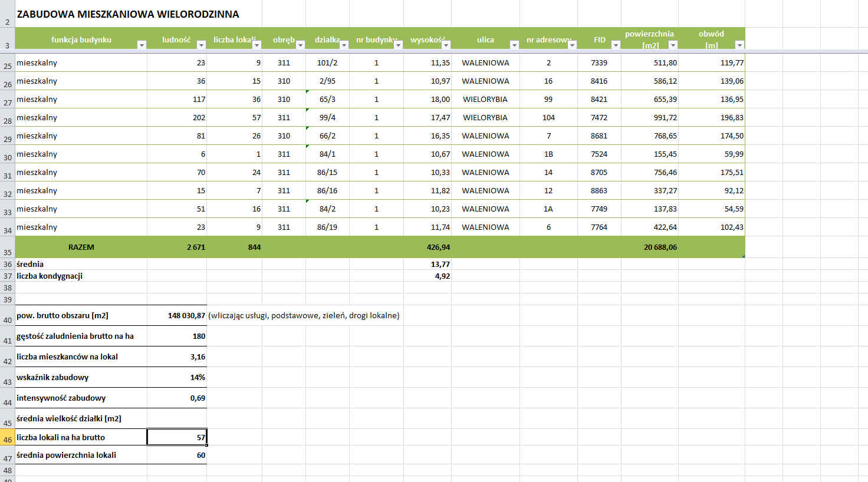Click działka cell 86/19
The width and height of the screenshot is (868, 482).
(327, 227)
